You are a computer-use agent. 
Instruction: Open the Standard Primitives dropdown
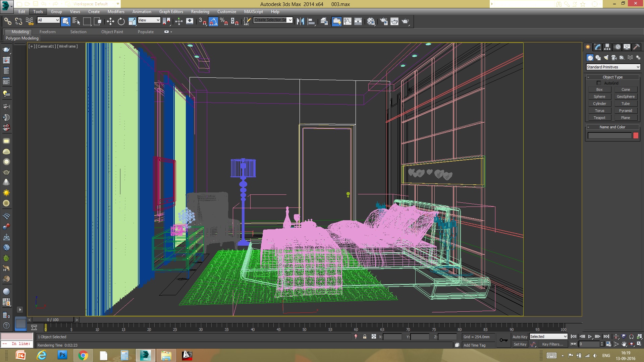(x=613, y=67)
